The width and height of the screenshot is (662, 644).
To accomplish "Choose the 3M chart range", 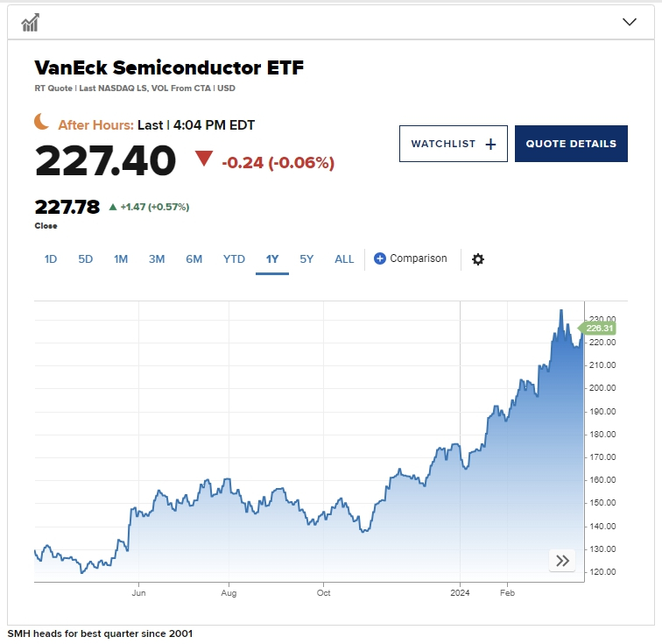I will [157, 259].
